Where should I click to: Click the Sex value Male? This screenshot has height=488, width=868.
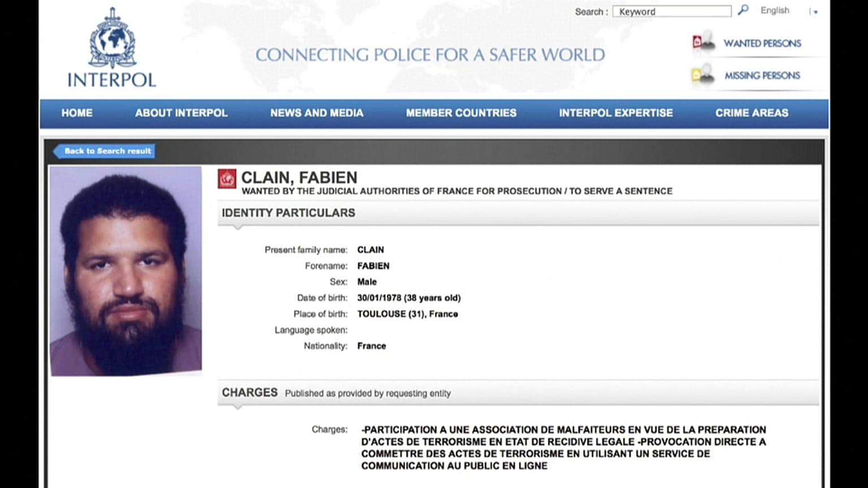pyautogui.click(x=367, y=282)
